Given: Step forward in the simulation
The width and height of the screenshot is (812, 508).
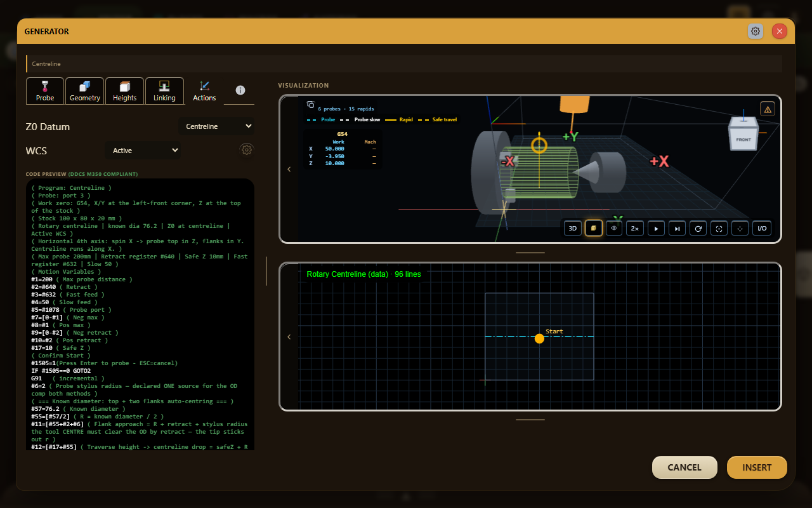Looking at the screenshot, I should [x=677, y=228].
